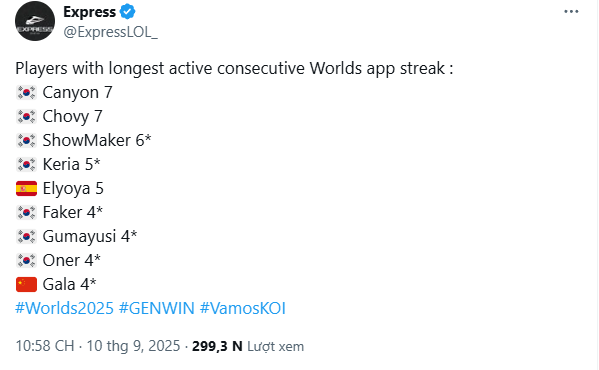Viewport: 599px width, 370px height.
Task: Open the #Worlds2025 hashtag
Action: click(x=65, y=308)
